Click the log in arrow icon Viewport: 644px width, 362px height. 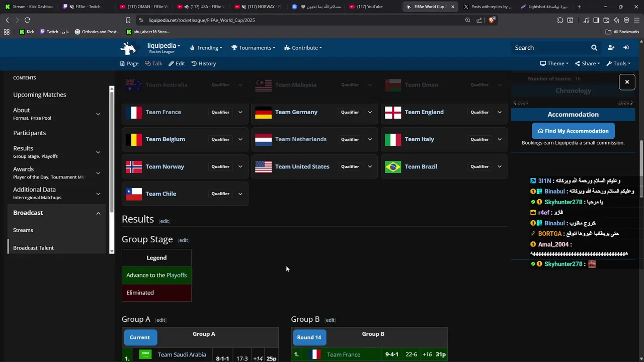point(626,48)
